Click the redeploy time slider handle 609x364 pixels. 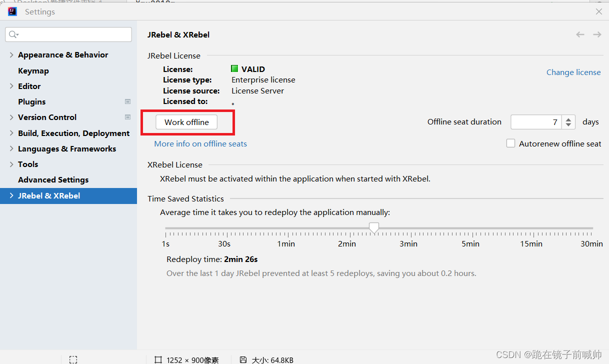[374, 228]
